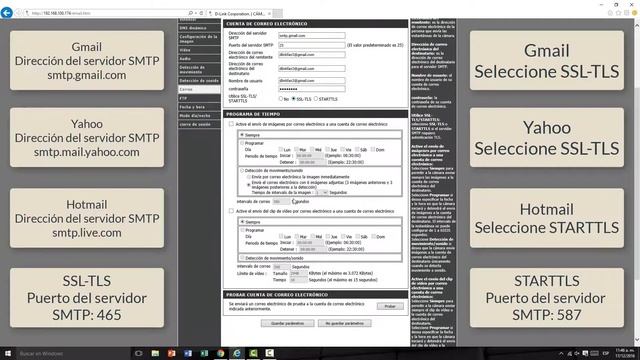Open Fecha y hora in the sidebar
Viewport: 640px width, 360px height.
tap(199, 107)
